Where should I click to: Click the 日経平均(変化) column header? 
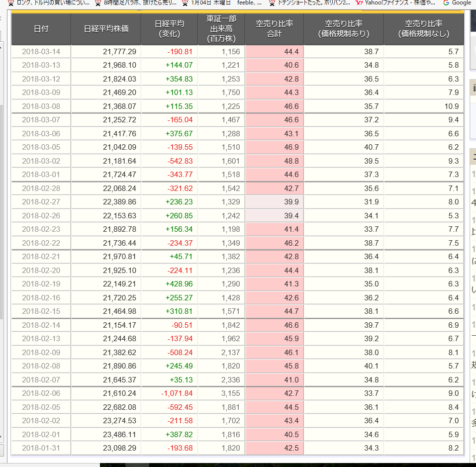click(169, 28)
